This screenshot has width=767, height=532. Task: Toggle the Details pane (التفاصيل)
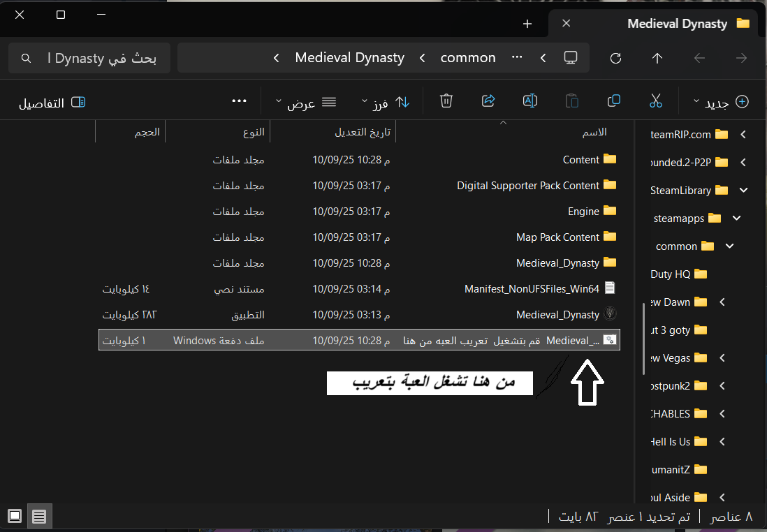tap(52, 103)
